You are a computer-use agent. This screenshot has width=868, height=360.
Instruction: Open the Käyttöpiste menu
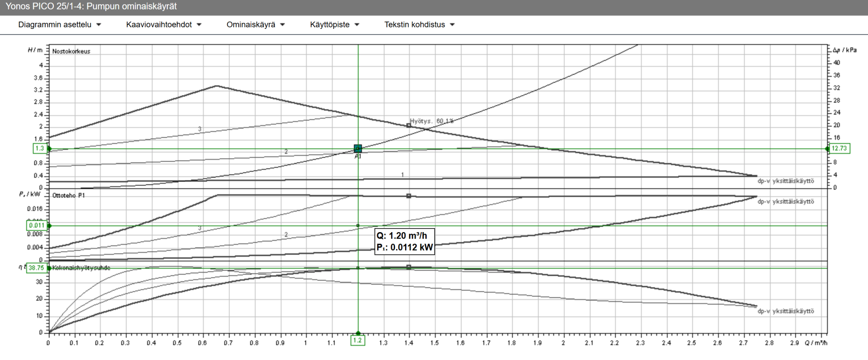[x=335, y=24]
